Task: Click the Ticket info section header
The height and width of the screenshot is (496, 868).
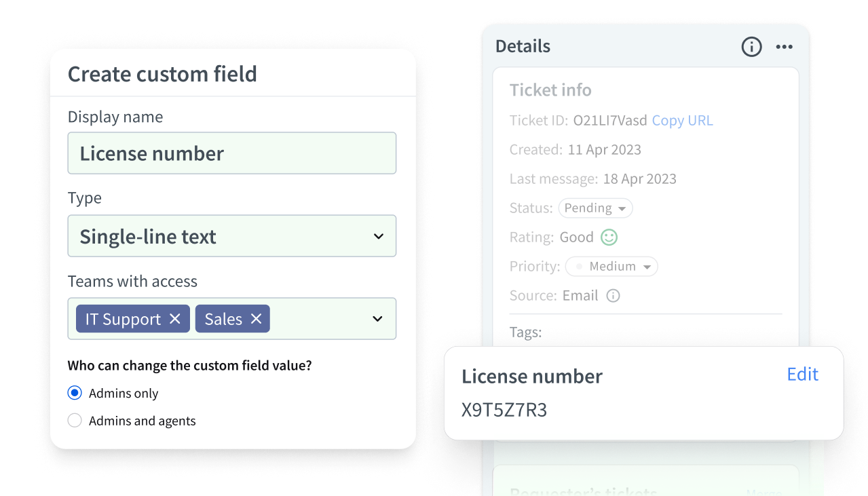Action: 550,90
